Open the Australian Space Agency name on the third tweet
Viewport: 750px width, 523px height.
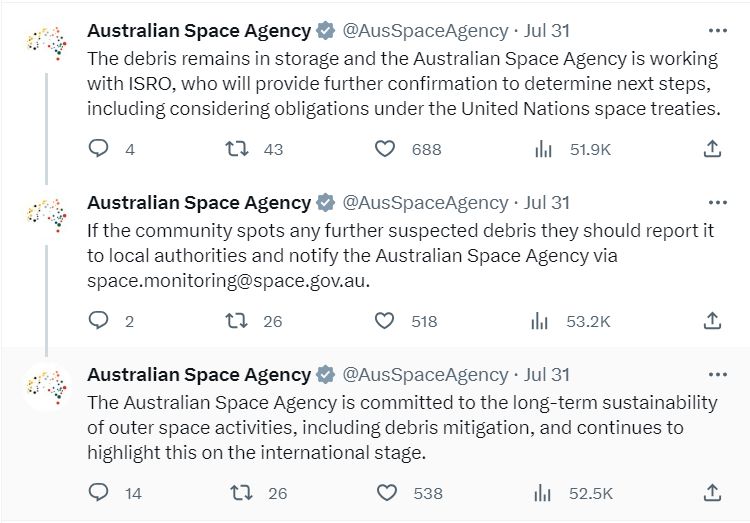tap(199, 374)
